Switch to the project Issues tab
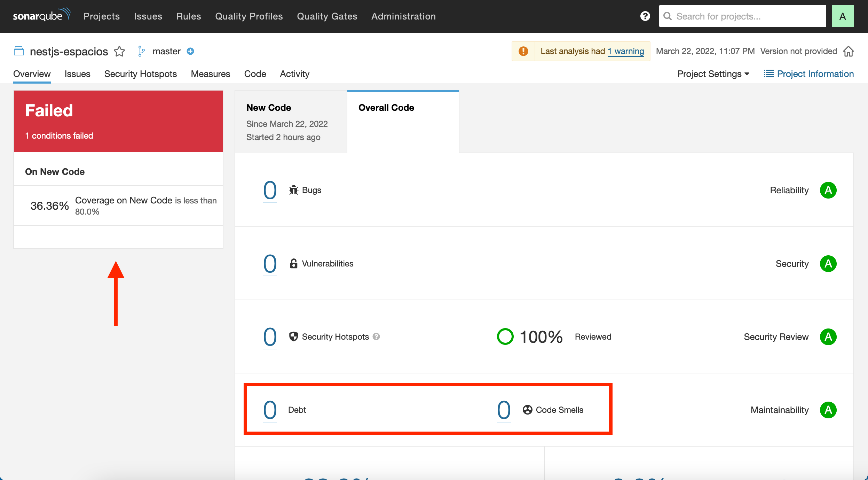Screen dimensions: 868x480 [x=78, y=74]
